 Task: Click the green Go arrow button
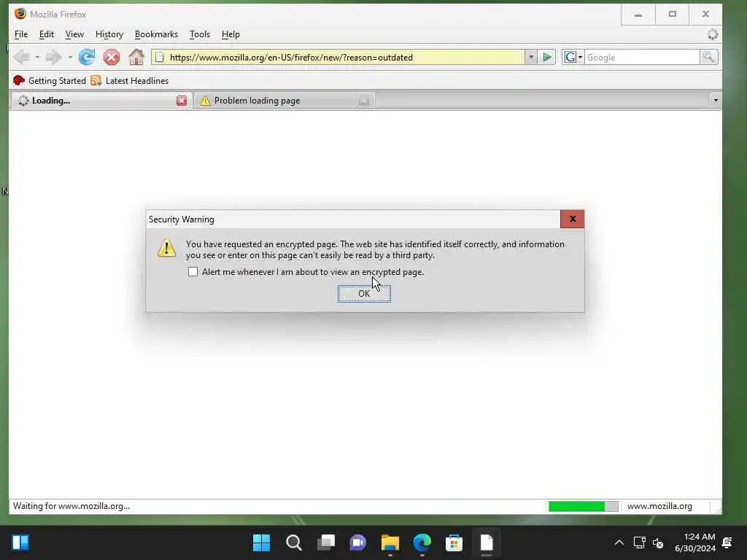(x=547, y=57)
